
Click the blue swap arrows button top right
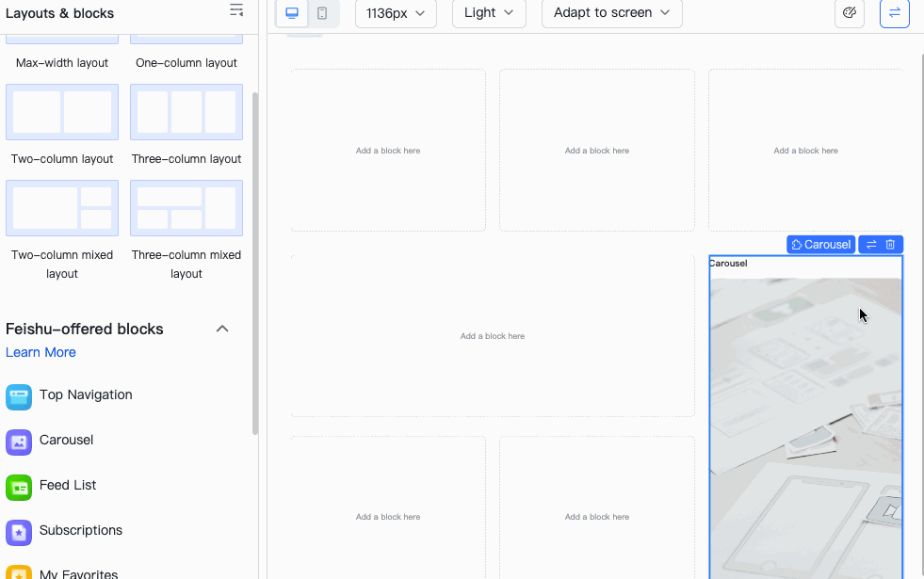[x=894, y=14]
